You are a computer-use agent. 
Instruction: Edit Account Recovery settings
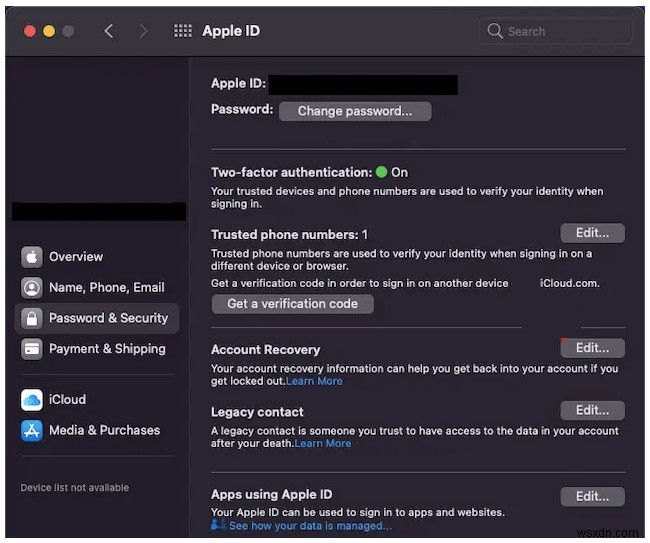[592, 348]
